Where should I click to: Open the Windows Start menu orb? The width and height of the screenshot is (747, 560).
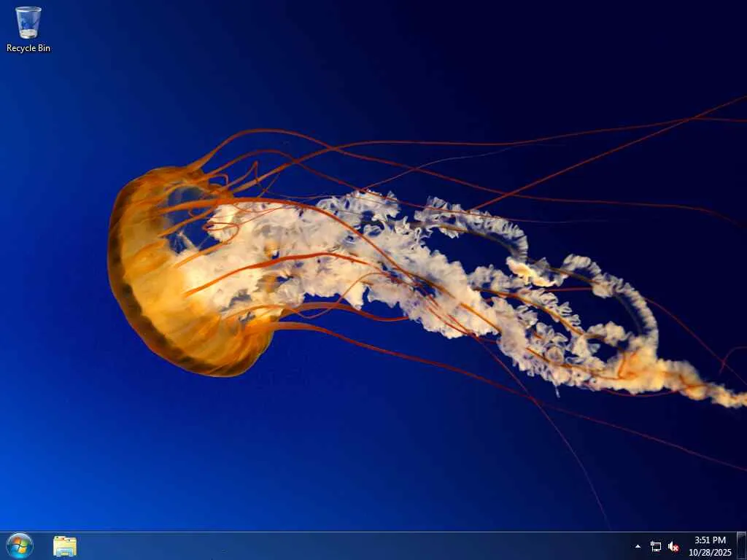pyautogui.click(x=20, y=545)
